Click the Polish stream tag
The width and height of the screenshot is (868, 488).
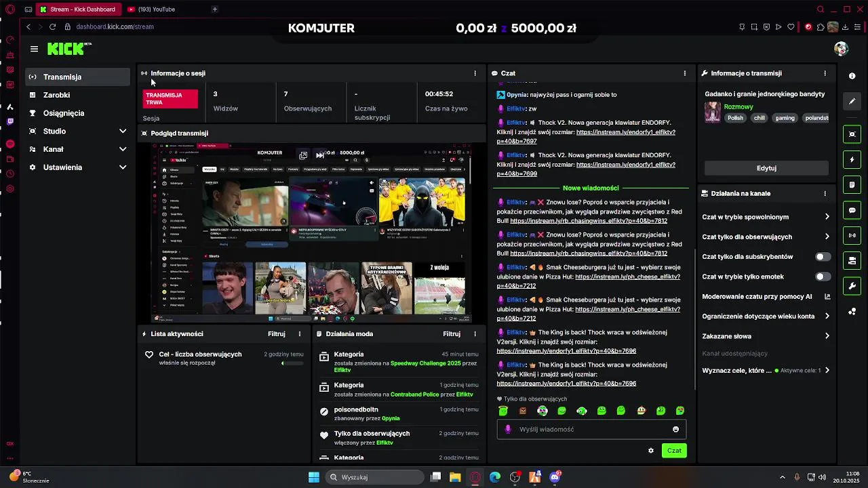click(736, 118)
